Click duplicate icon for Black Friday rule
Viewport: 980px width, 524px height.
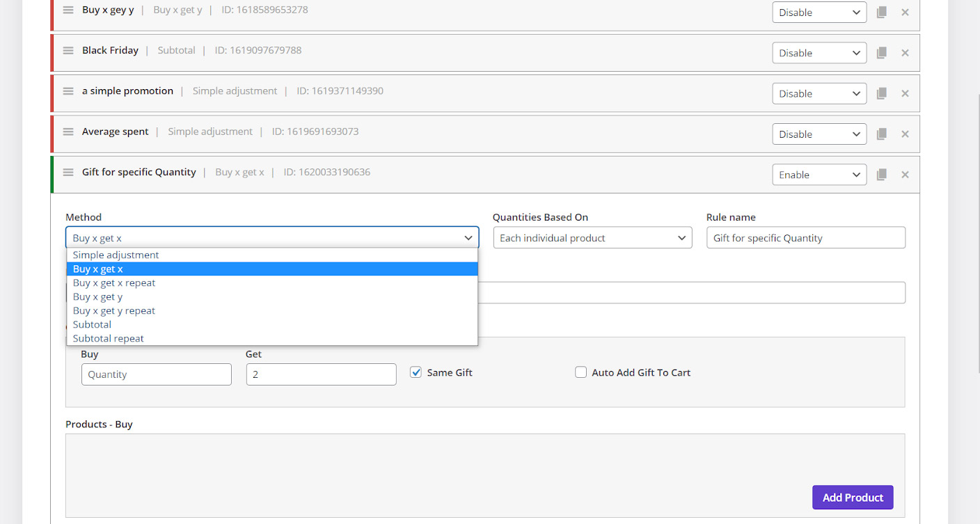pyautogui.click(x=881, y=53)
